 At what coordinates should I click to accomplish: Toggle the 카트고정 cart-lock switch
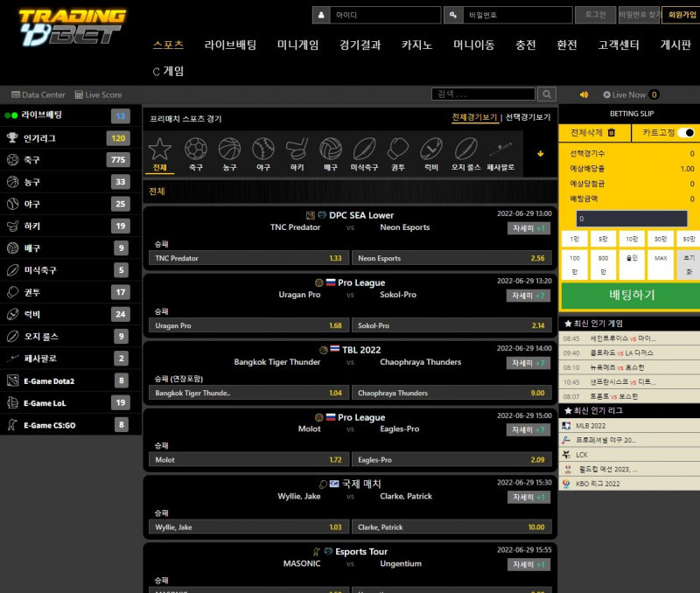[686, 133]
